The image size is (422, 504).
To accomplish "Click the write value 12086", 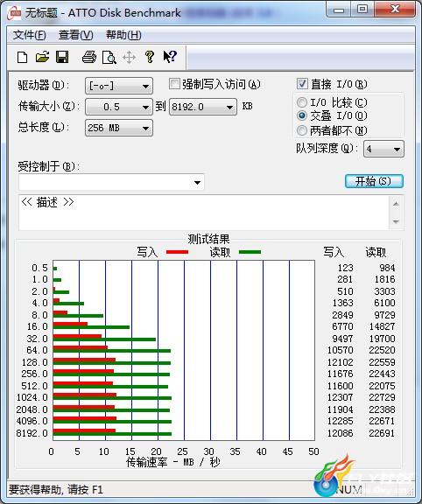I will click(x=340, y=433).
